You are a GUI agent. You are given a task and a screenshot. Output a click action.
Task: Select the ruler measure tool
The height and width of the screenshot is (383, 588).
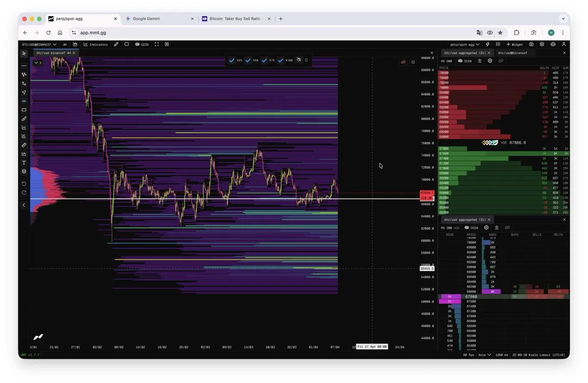pos(24,145)
